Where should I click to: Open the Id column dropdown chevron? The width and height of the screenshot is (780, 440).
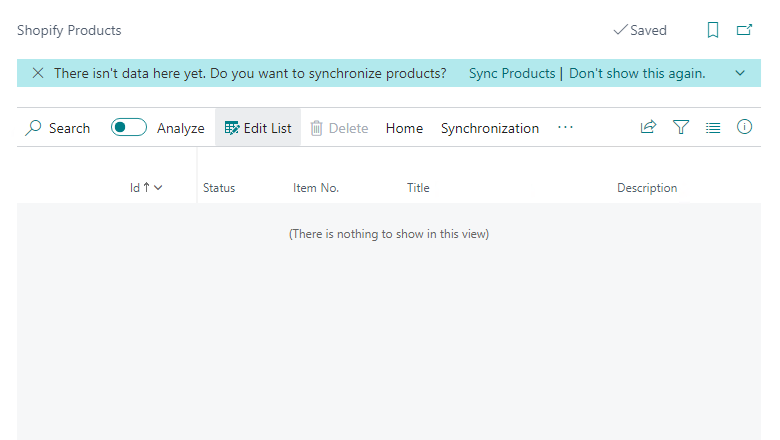click(158, 187)
